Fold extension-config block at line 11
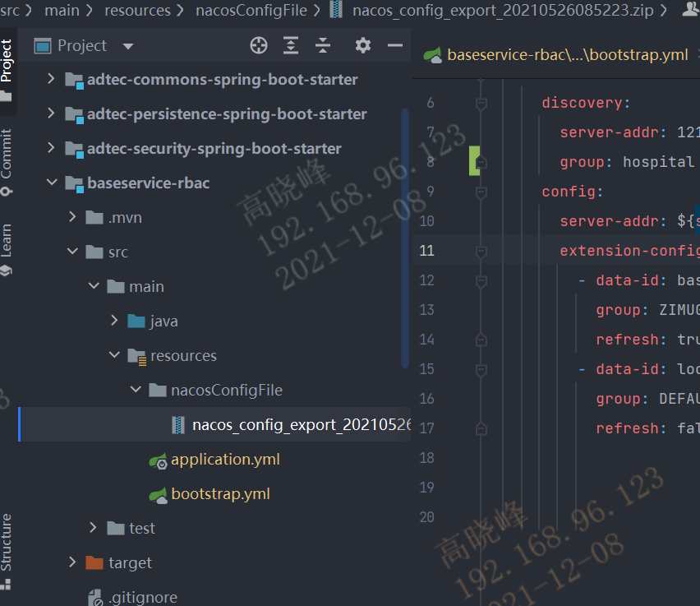The image size is (700, 606). tap(481, 252)
